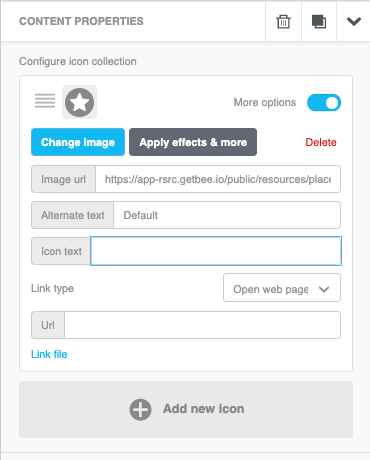Screen dimensions: 370x460
Task: Click inside the Icon text input box
Action: point(216,251)
